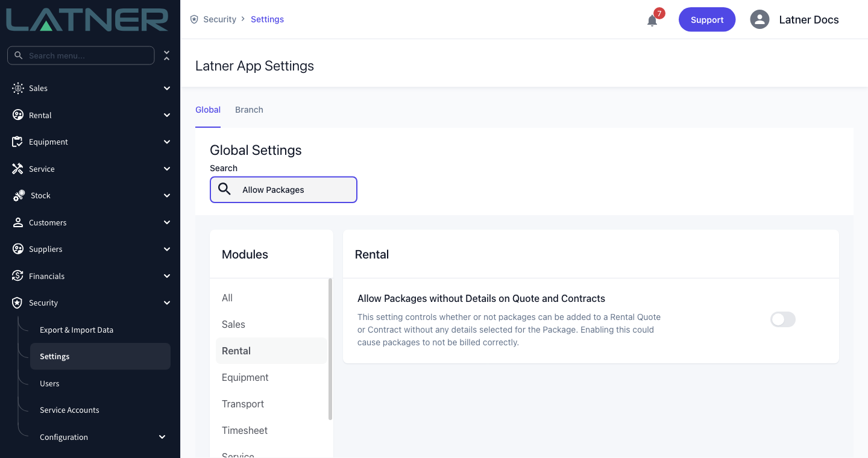
Task: Click the Suppliers icon in sidebar
Action: point(18,249)
